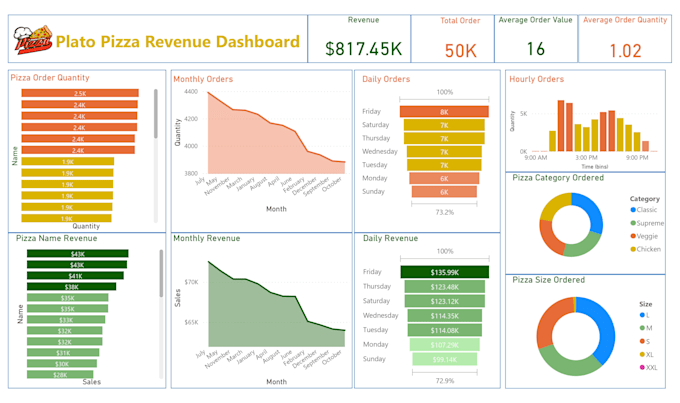The image size is (680, 403).
Task: Click the Pizza Name Revenue chart title
Action: point(56,238)
